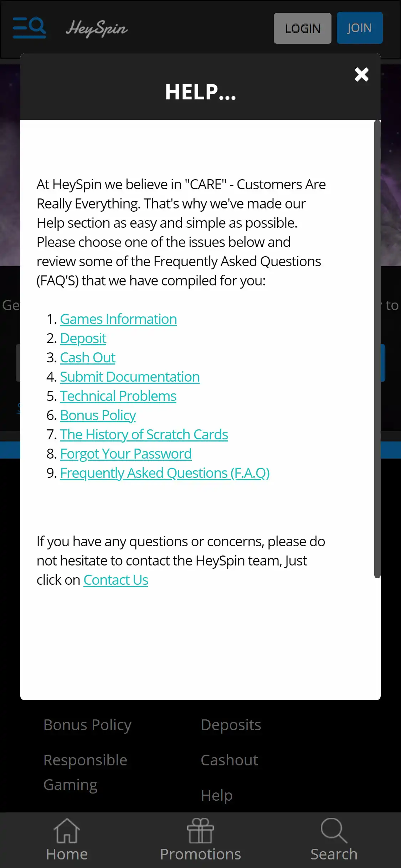Close the Help dialog with X
This screenshot has height=868, width=401.
point(361,74)
